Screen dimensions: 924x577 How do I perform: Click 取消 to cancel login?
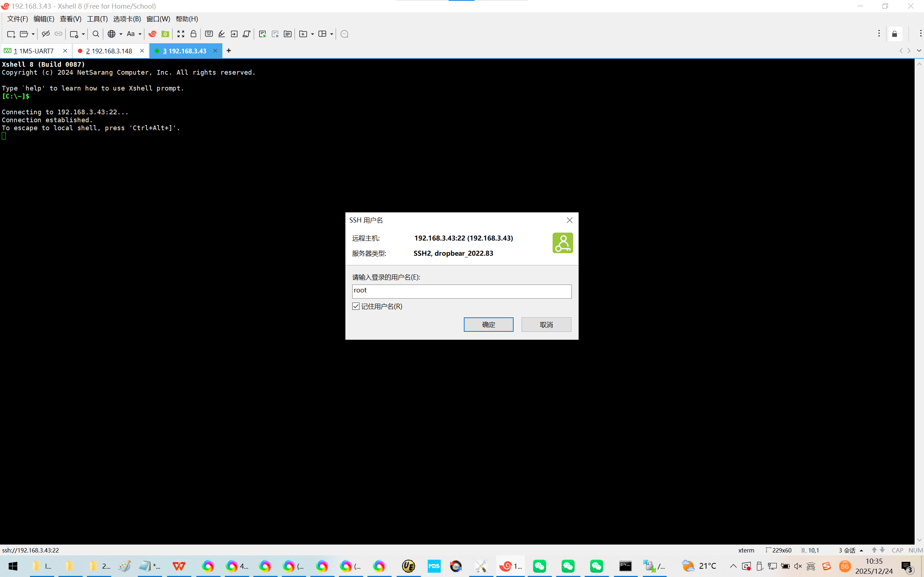coord(546,324)
